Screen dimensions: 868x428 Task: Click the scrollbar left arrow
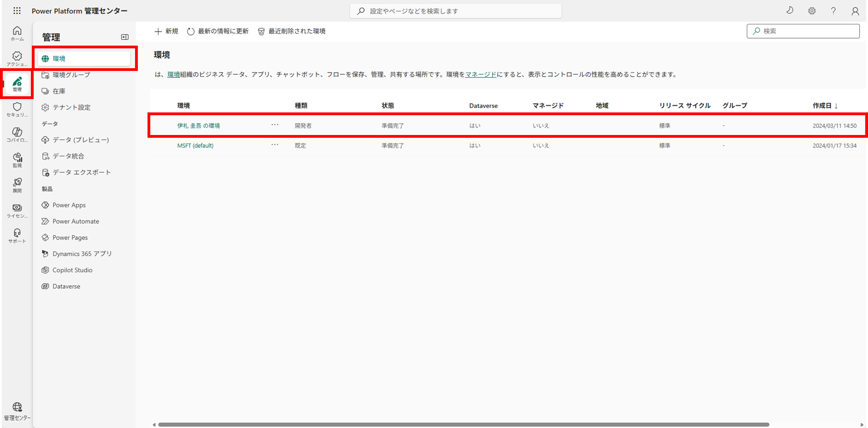(154, 425)
